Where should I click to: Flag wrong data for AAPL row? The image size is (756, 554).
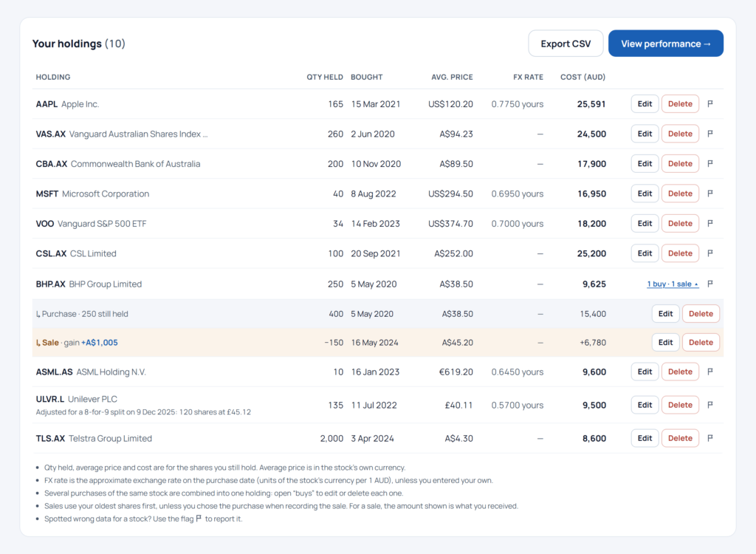(x=710, y=103)
